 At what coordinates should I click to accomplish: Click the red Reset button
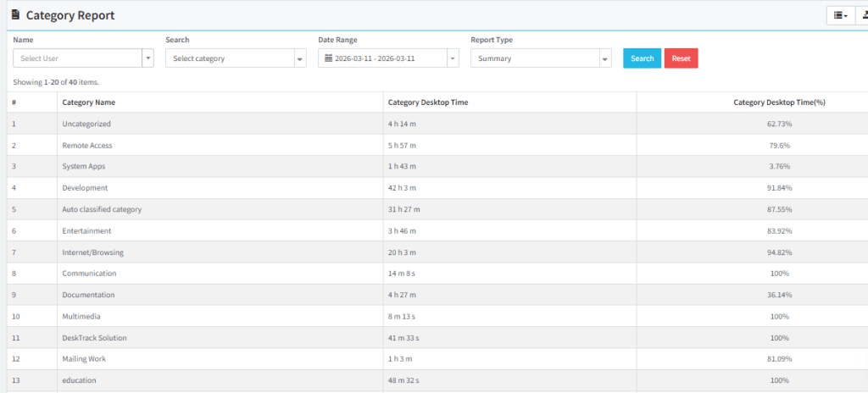[x=681, y=58]
